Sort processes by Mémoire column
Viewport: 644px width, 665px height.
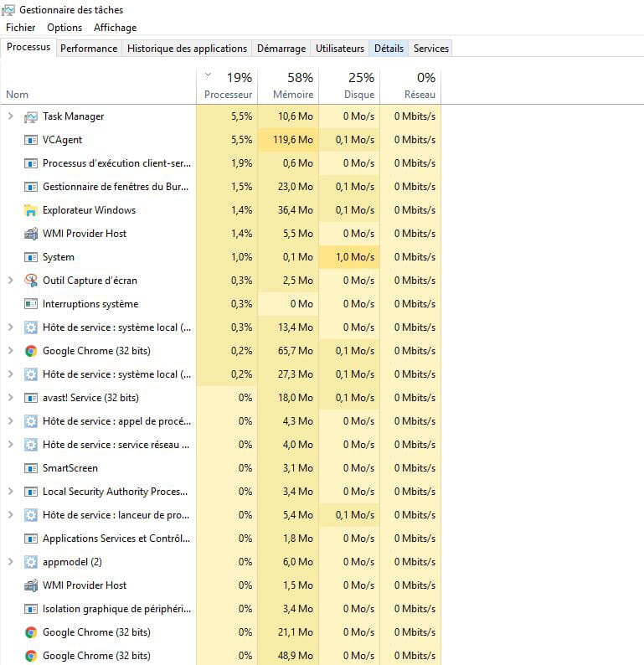click(x=293, y=95)
